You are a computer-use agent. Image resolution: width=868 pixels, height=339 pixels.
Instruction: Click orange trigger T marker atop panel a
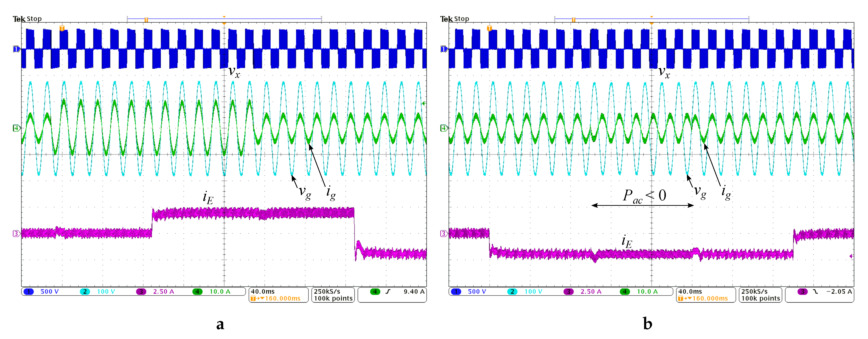pyautogui.click(x=62, y=28)
